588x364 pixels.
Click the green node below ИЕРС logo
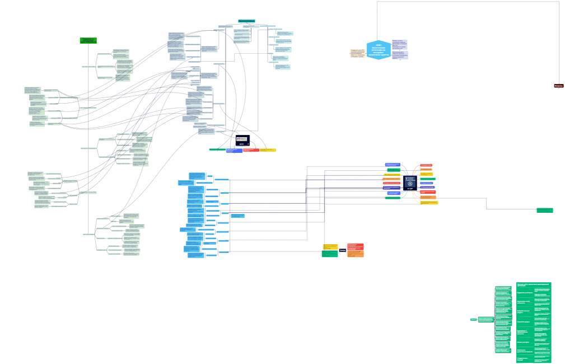coord(217,150)
